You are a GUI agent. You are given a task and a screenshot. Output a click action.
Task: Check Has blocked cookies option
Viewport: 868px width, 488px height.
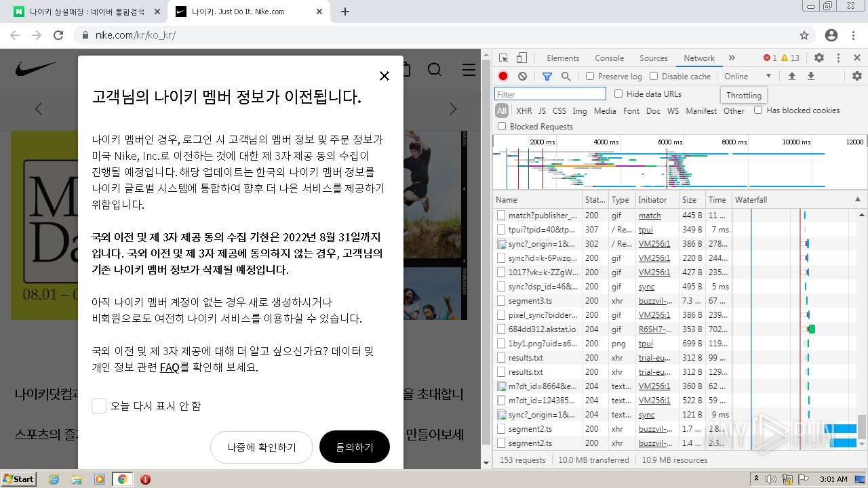click(758, 110)
